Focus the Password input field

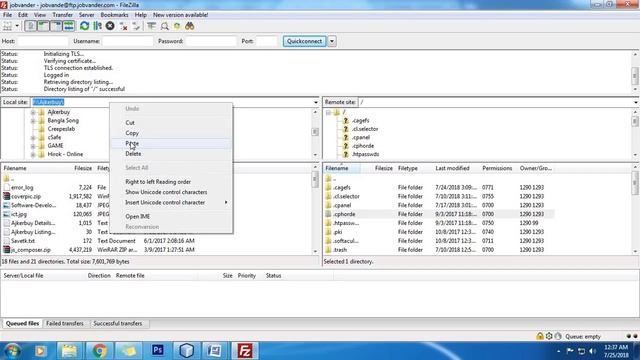coord(211,41)
